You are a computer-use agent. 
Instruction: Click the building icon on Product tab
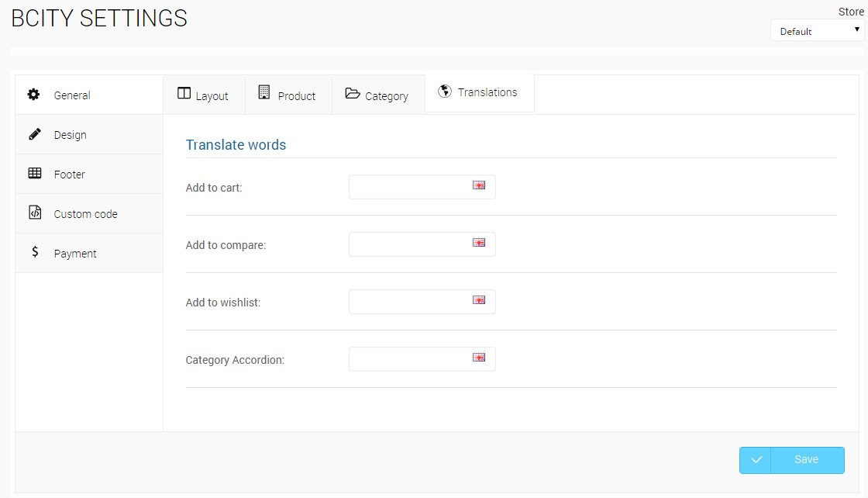tap(264, 93)
